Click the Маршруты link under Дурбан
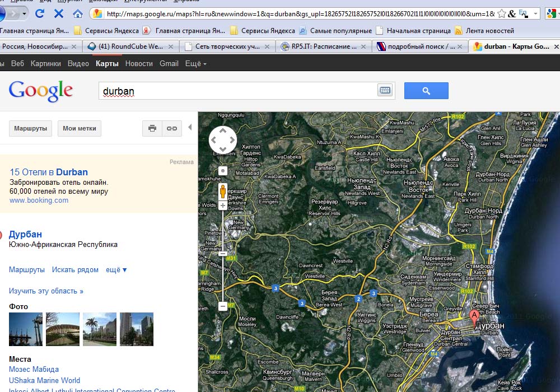Screen dimensions: 560x392 point(27,269)
